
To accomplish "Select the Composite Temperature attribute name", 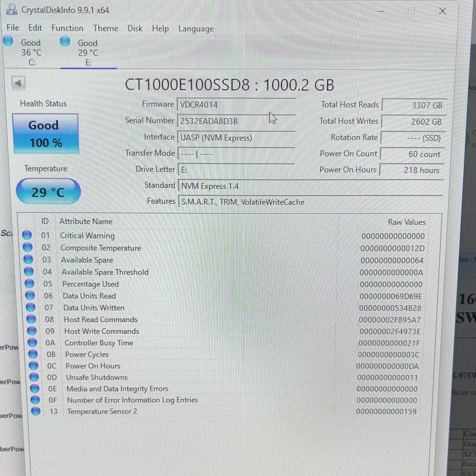I will coord(101,248).
